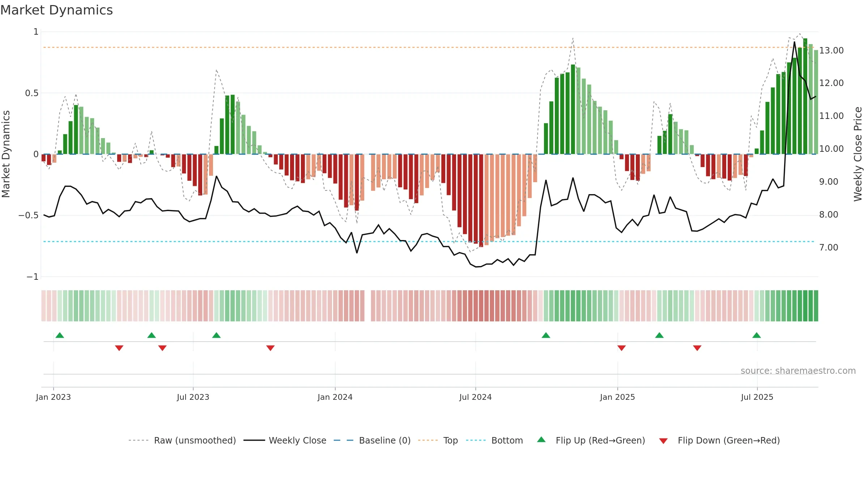Screen dimensions: 868x488
Task: Click the 8.00 price axis label
Action: click(x=829, y=214)
